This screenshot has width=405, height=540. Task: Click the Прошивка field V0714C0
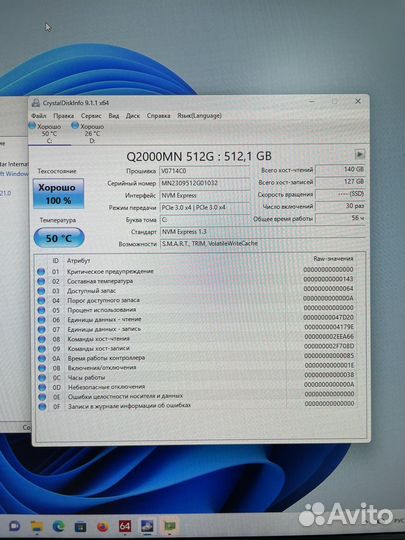205,171
